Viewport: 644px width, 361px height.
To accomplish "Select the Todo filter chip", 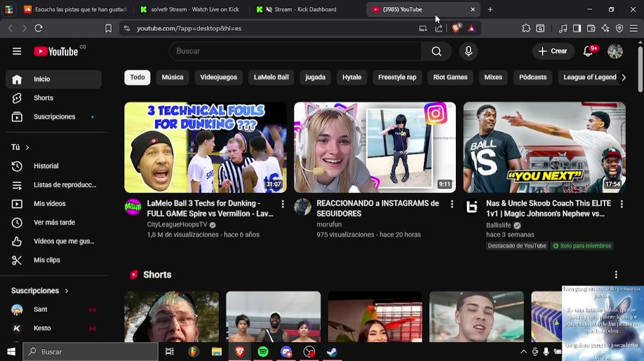I will pos(137,77).
